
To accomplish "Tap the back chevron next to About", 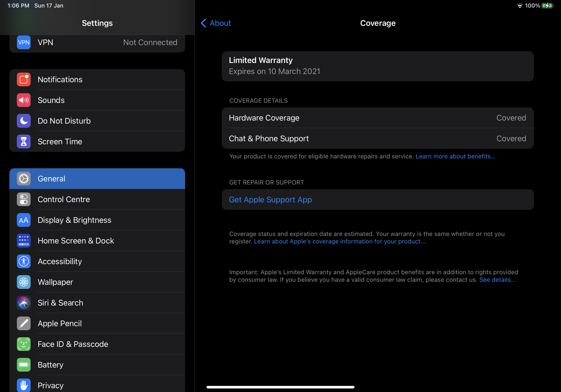I will tap(203, 23).
